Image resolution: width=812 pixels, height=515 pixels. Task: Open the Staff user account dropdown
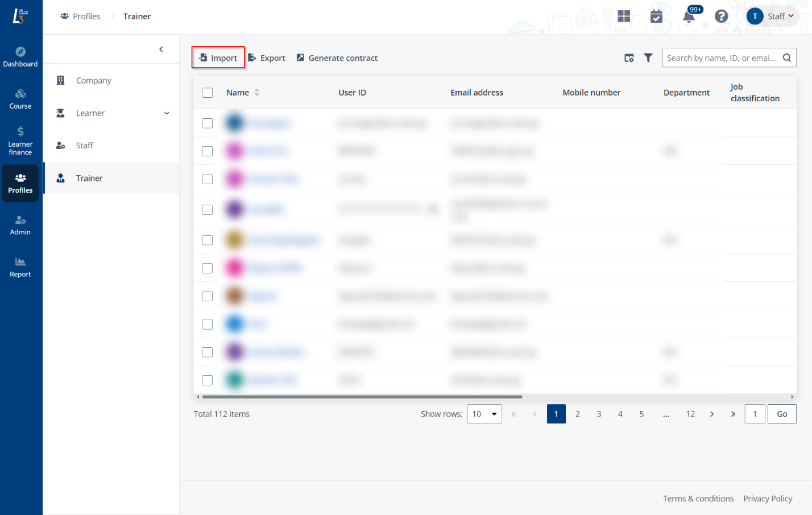pos(772,16)
